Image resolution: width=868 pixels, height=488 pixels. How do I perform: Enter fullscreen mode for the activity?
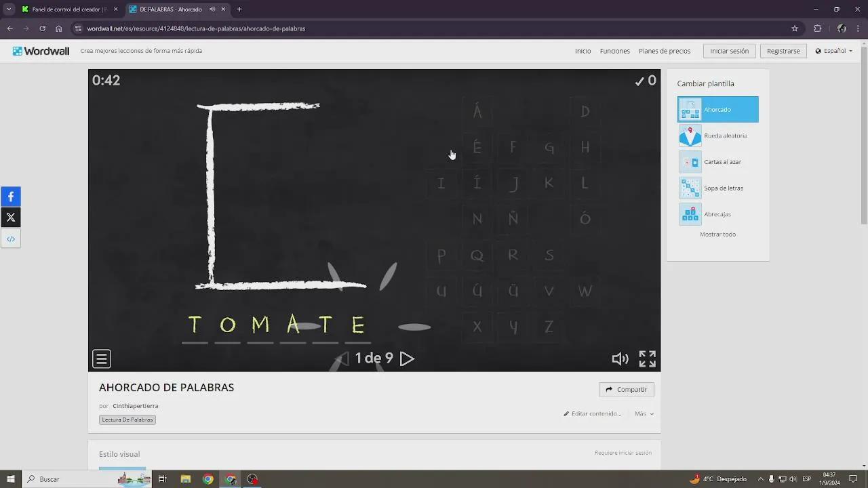[x=646, y=359]
